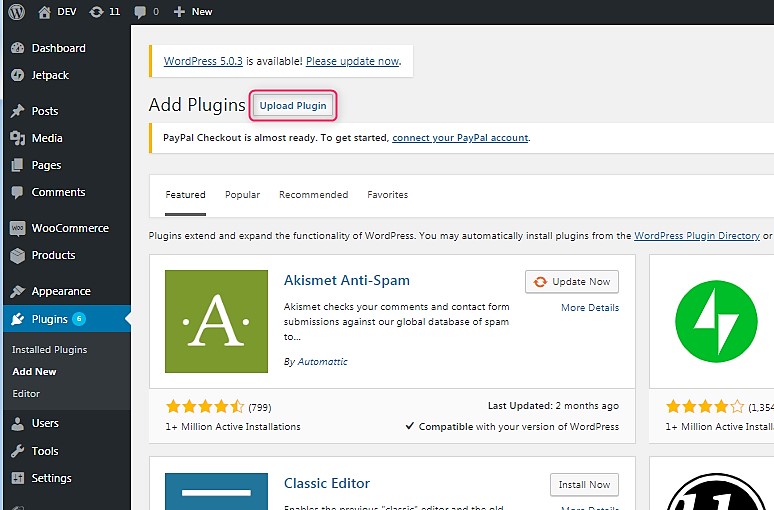Viewport: 774px width, 510px height.
Task: Click the Akismet Anti-Spam plugin thumbnail
Action: click(216, 321)
